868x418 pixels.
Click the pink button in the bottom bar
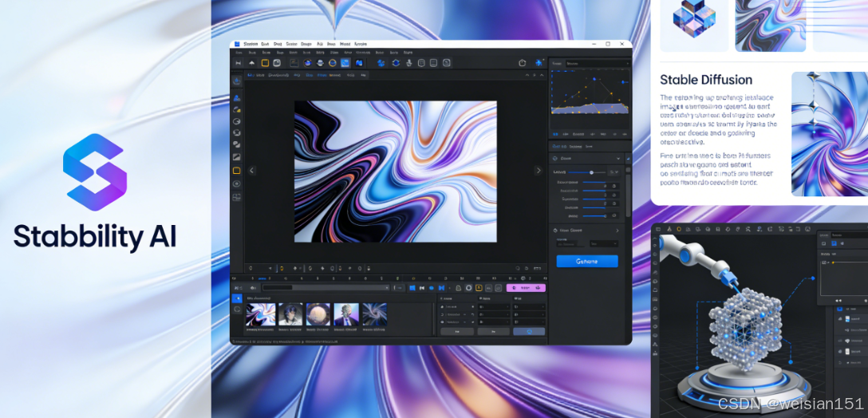tap(526, 288)
